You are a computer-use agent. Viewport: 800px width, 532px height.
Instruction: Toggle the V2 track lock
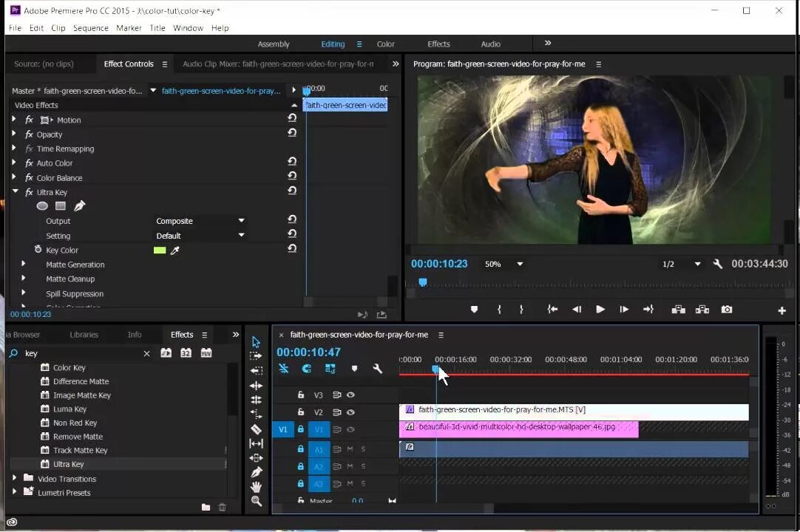(300, 412)
